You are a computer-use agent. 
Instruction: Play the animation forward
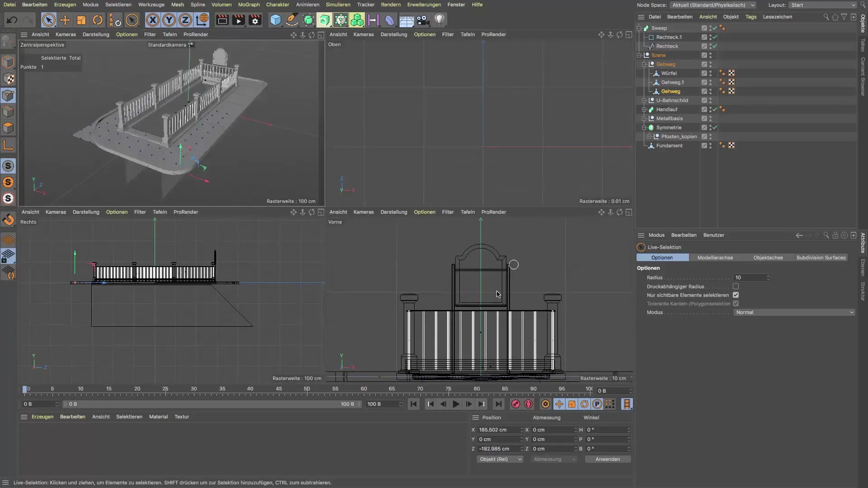pyautogui.click(x=456, y=404)
